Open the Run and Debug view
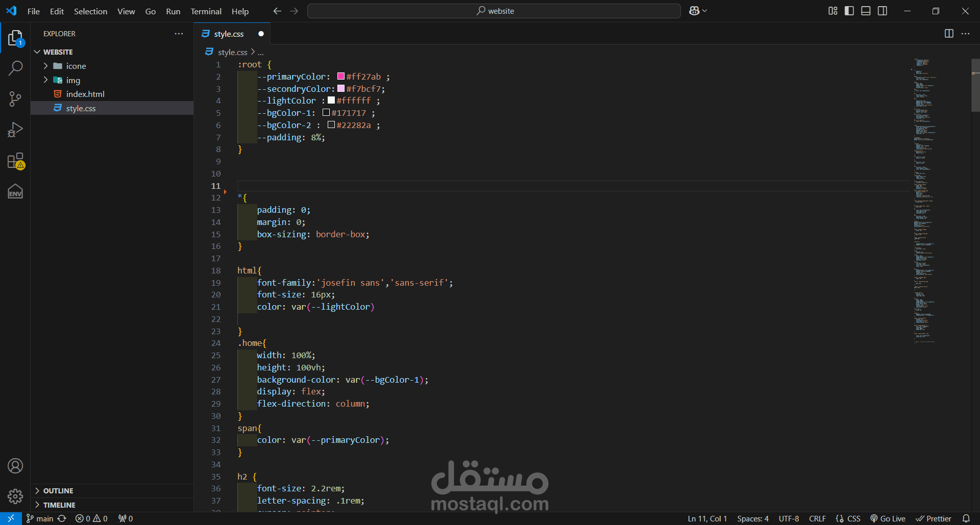Screen dimensions: 980x525 pyautogui.click(x=15, y=130)
